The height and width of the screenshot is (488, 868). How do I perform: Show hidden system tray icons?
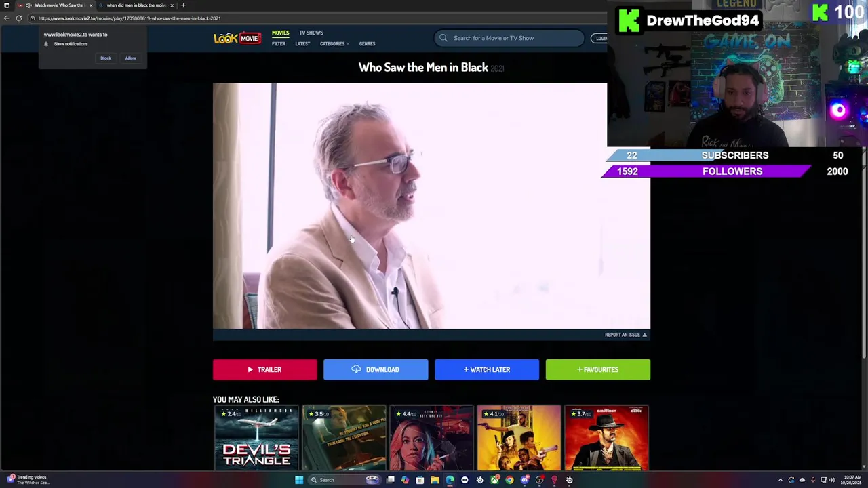click(x=780, y=480)
